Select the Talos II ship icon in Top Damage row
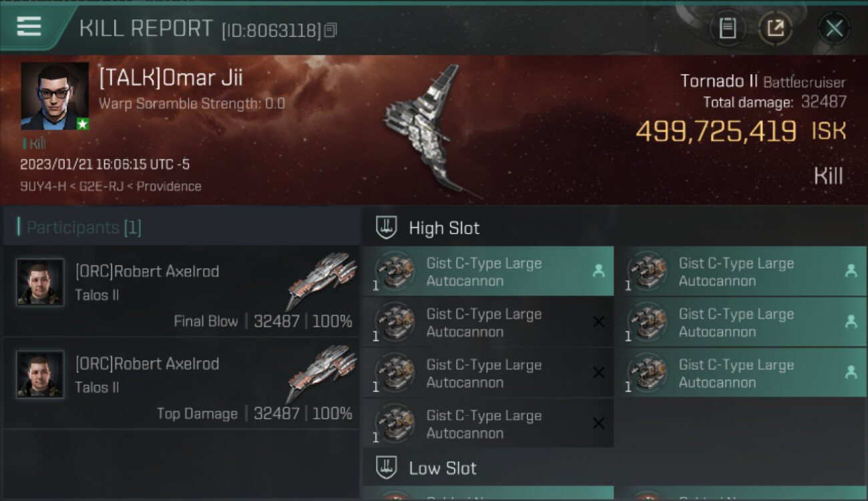Viewport: 868px width, 501px height. click(x=322, y=372)
